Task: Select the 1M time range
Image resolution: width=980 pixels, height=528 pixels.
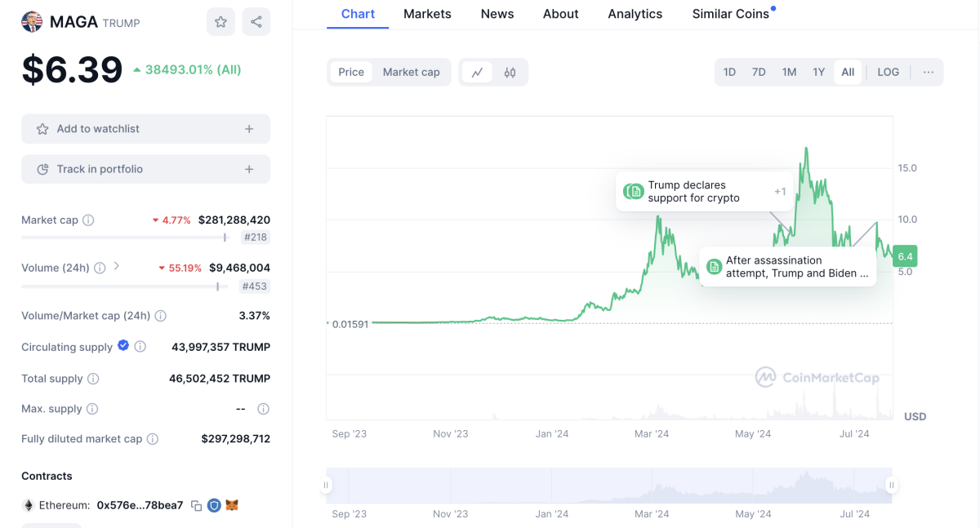Action: click(789, 72)
